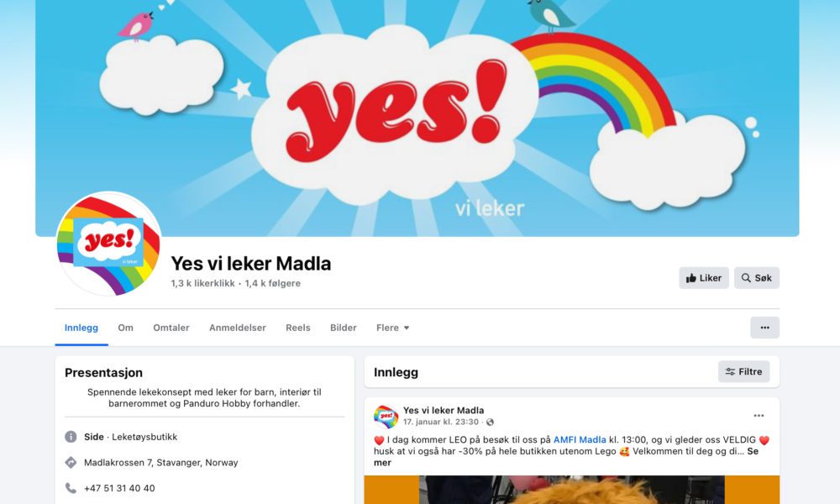Select the Innlegg tab
Viewport: 840px width, 504px height.
pos(81,328)
